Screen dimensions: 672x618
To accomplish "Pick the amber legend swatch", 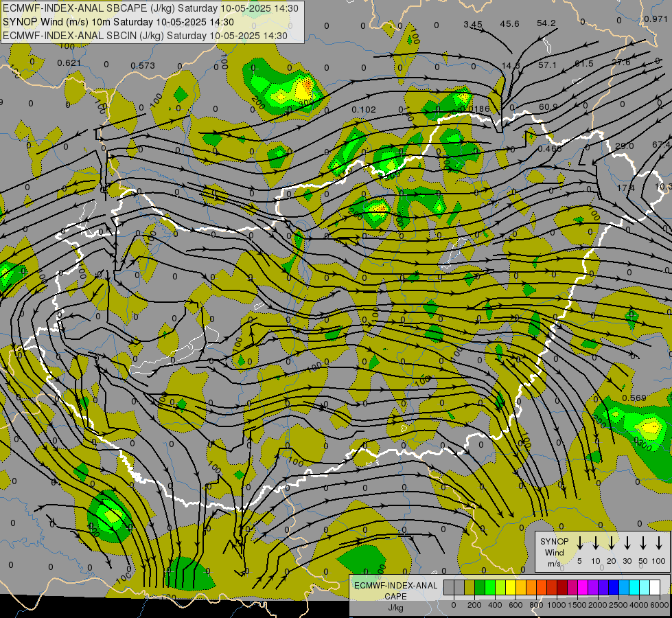I will click(521, 587).
